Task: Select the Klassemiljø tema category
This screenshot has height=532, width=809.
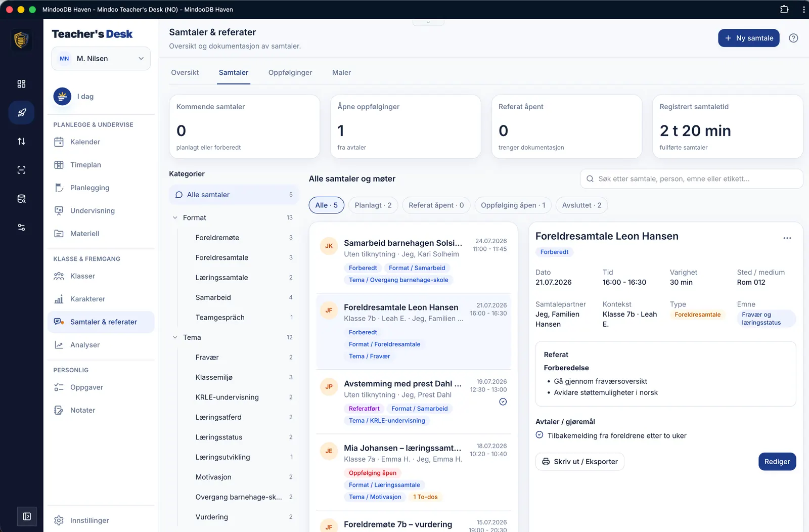Action: coord(238,377)
